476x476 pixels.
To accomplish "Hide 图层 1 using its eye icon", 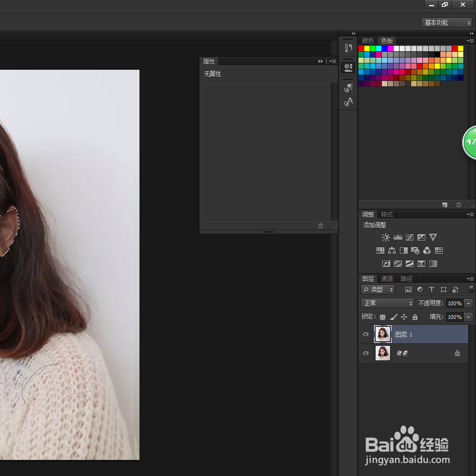I will pyautogui.click(x=366, y=334).
